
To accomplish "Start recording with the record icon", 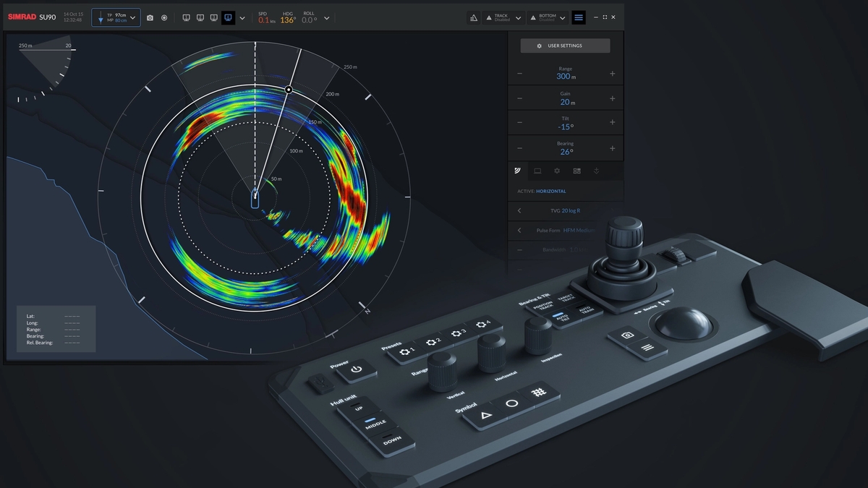I will [x=164, y=17].
